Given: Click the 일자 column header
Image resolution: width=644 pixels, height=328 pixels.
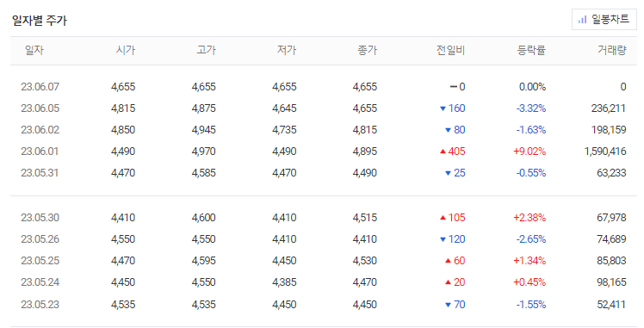Looking at the screenshot, I should coord(34,51).
